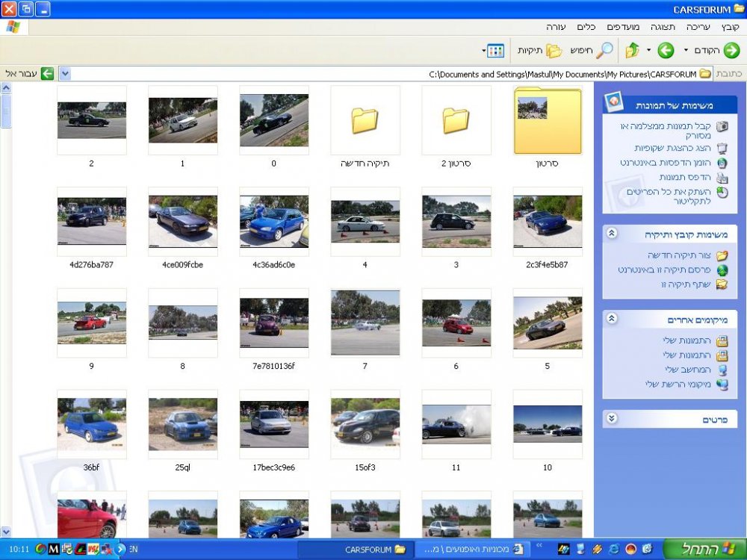Select the thumbnail named 17bec3c9e6
This screenshot has height=560, width=747.
(x=274, y=425)
